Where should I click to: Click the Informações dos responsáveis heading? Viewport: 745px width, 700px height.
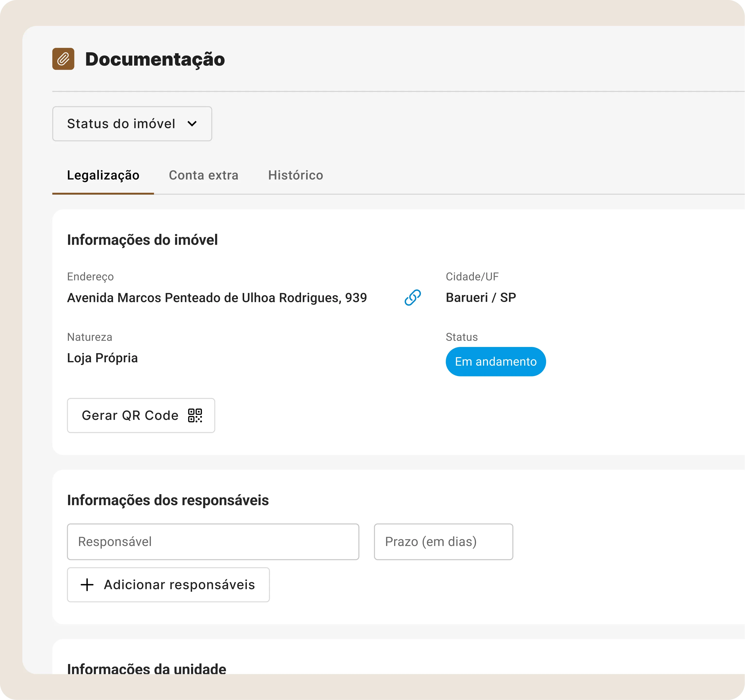coord(168,500)
